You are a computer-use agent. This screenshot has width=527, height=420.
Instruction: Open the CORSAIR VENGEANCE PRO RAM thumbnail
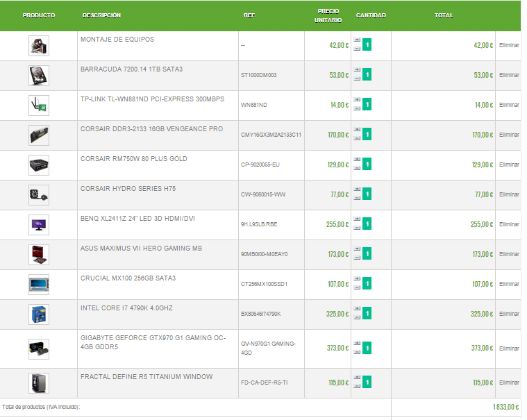pos(39,135)
